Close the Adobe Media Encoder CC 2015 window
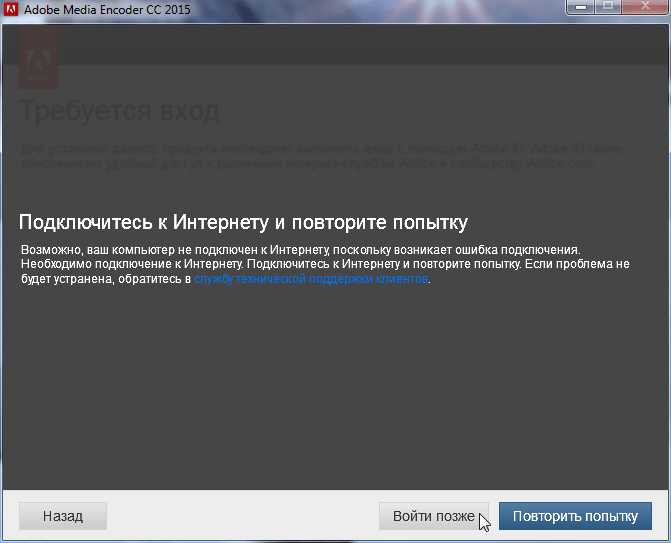Viewport: 671px width, 543px height. pos(645,6)
